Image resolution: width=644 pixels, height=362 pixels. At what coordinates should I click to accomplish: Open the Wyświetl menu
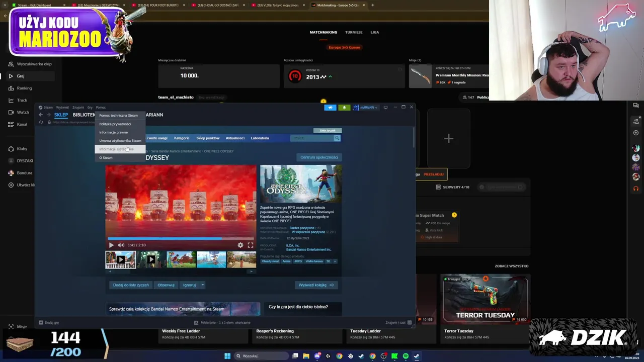[x=62, y=107]
